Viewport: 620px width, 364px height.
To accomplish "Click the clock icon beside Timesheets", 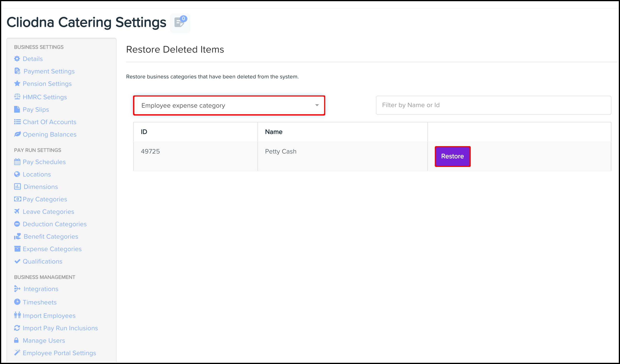I will click(17, 302).
